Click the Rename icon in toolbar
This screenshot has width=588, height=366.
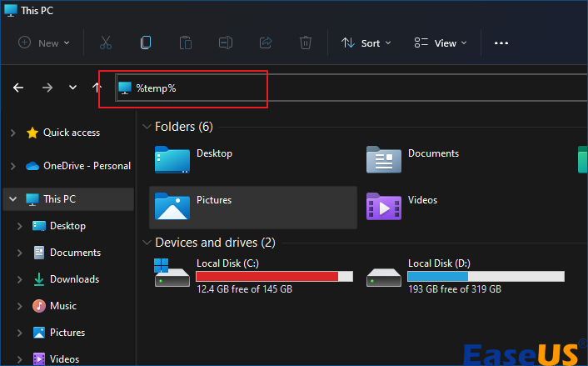tap(226, 43)
